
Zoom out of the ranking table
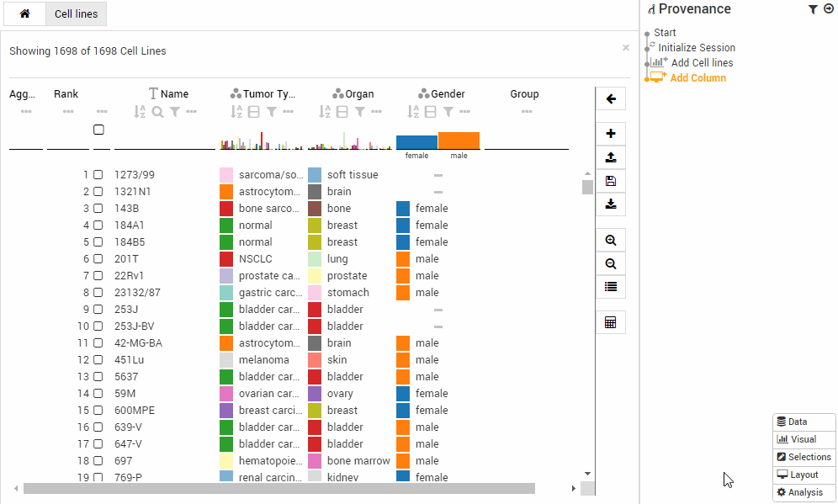pyautogui.click(x=611, y=263)
